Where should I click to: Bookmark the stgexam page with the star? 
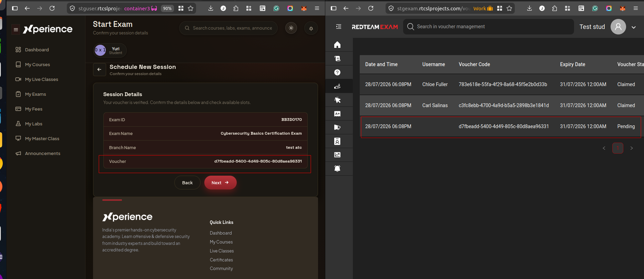[x=509, y=8]
